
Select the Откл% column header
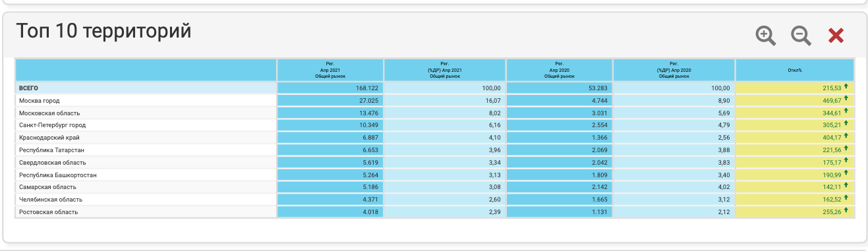(794, 70)
